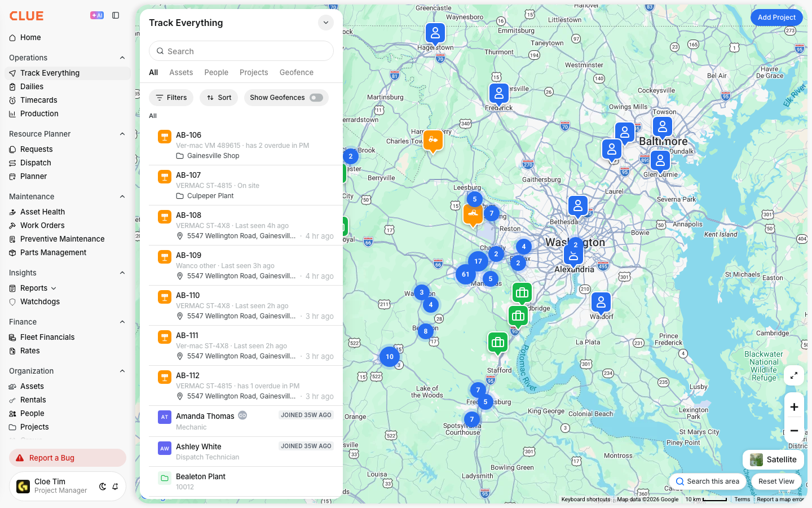Switch to the People tab
812x508 pixels.
(x=217, y=72)
